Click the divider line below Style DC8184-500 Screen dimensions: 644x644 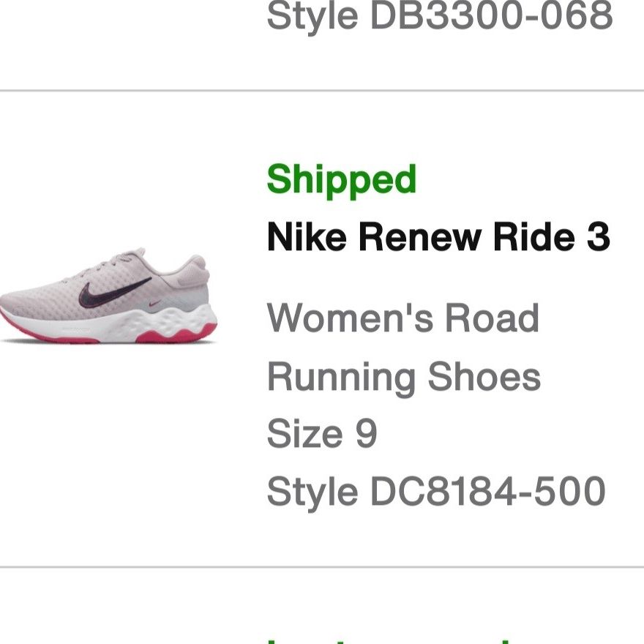tap(322, 566)
